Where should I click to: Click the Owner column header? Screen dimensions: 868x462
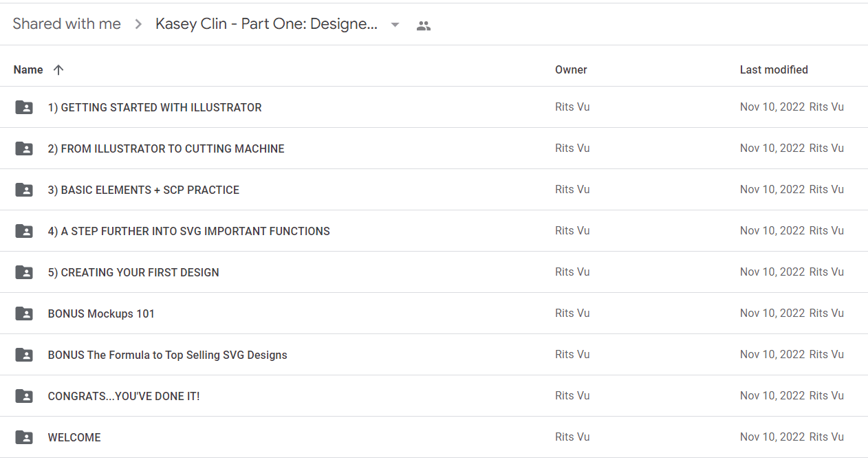click(x=571, y=69)
